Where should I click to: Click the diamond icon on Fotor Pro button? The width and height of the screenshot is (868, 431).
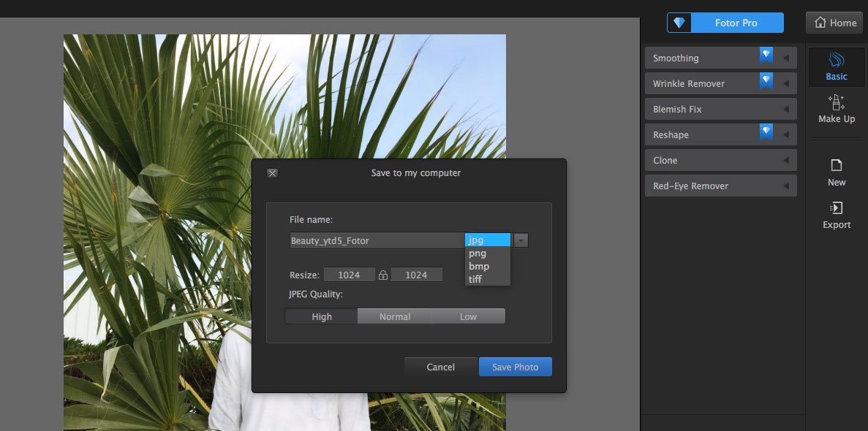[x=679, y=23]
